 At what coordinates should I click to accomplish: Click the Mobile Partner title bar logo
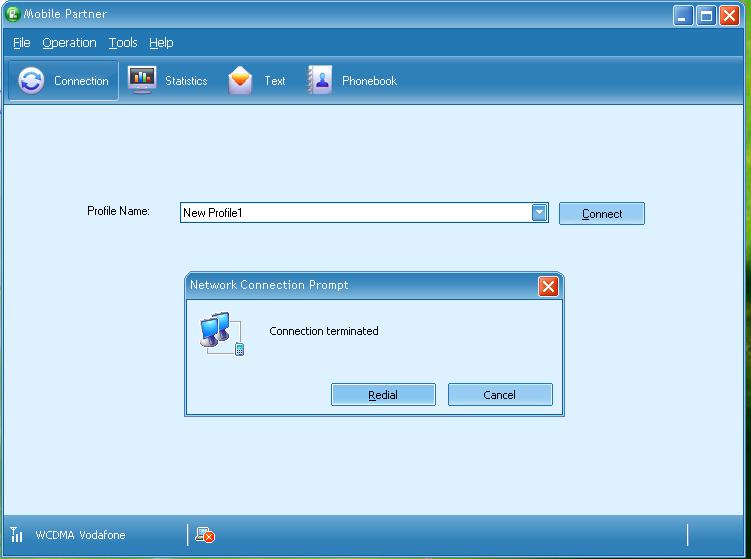point(13,14)
